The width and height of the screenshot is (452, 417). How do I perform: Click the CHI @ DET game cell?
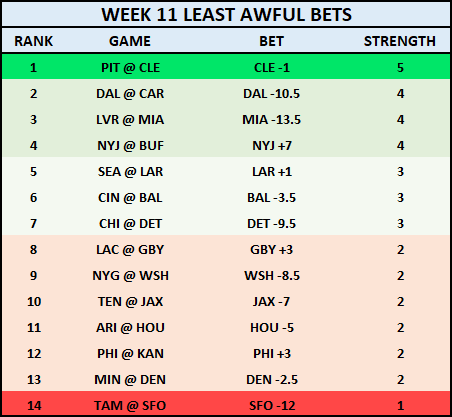click(130, 224)
